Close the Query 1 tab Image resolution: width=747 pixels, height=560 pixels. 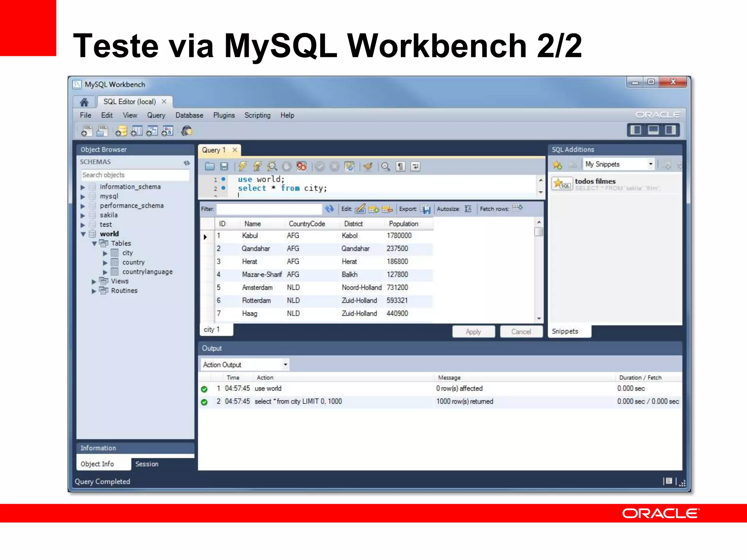(235, 149)
